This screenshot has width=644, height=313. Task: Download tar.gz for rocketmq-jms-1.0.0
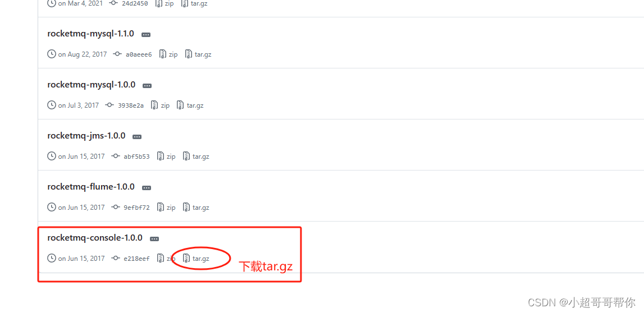[x=196, y=156]
